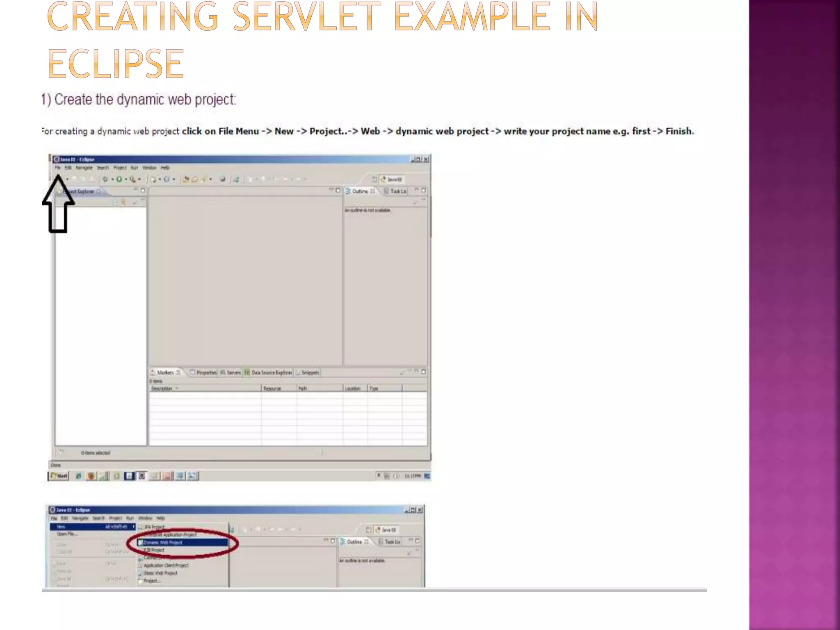Choose Static Web Project in submenu
Screen dimensions: 840x630
point(160,573)
